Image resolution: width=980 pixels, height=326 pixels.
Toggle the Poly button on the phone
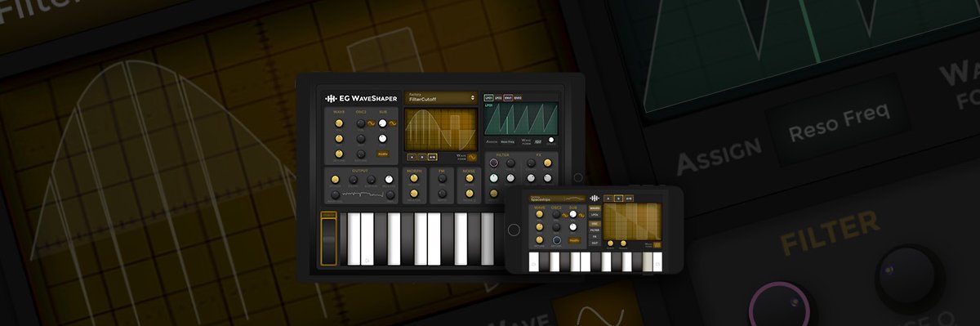point(574,240)
